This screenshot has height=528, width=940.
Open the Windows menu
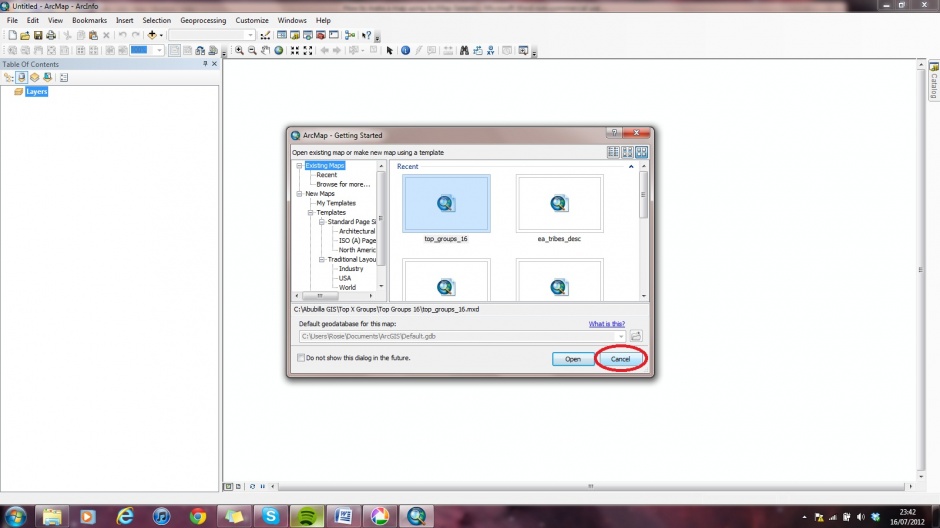pyautogui.click(x=292, y=20)
